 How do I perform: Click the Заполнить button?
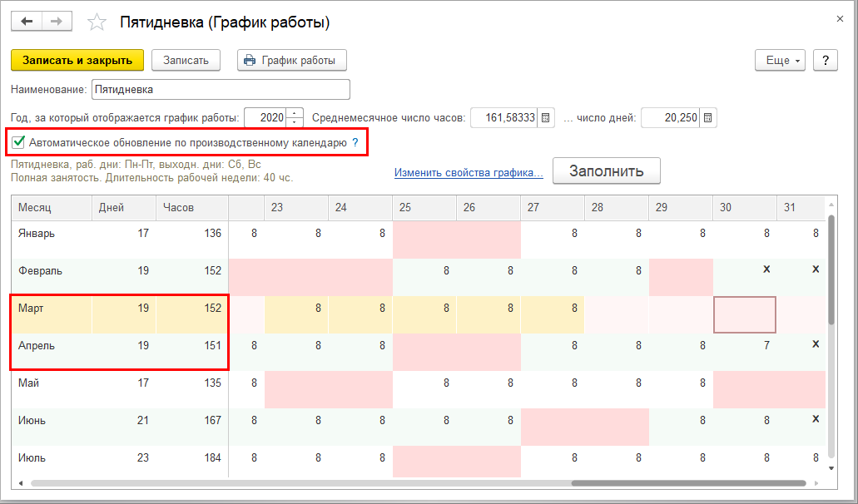tap(607, 171)
